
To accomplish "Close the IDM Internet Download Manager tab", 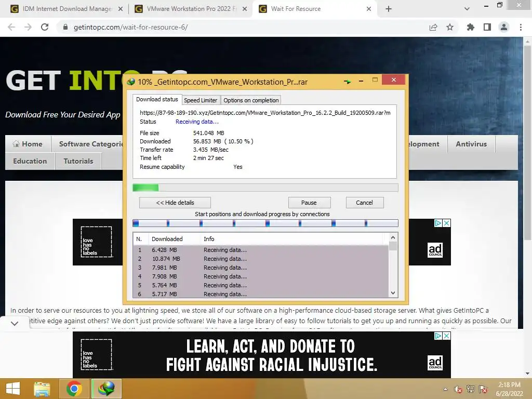I will coord(121,9).
